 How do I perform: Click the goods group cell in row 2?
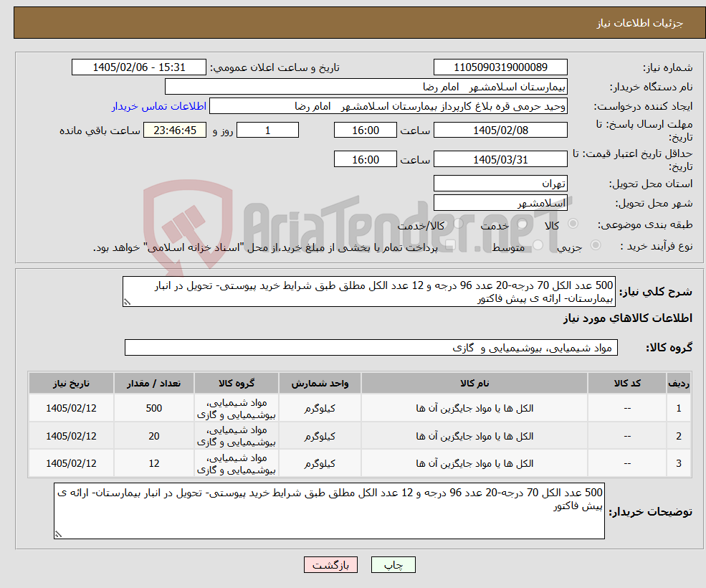(x=237, y=436)
